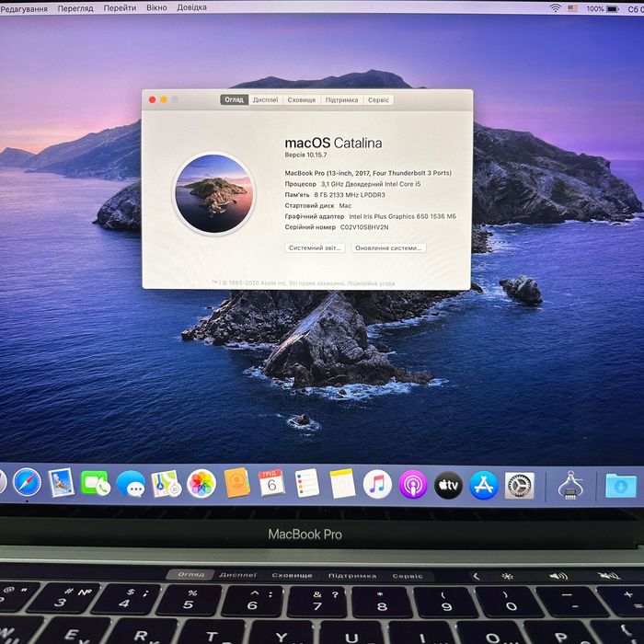Select the Огляд tab in window
The image size is (644, 644).
pos(234,99)
